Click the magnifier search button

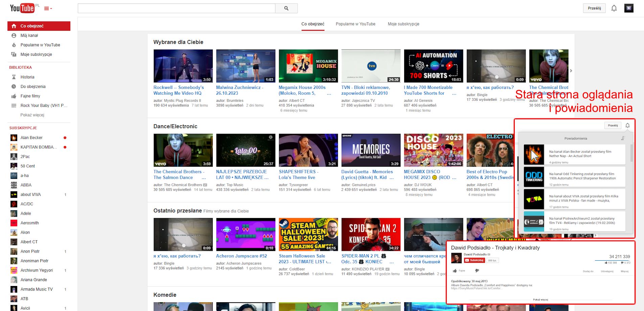point(286,8)
